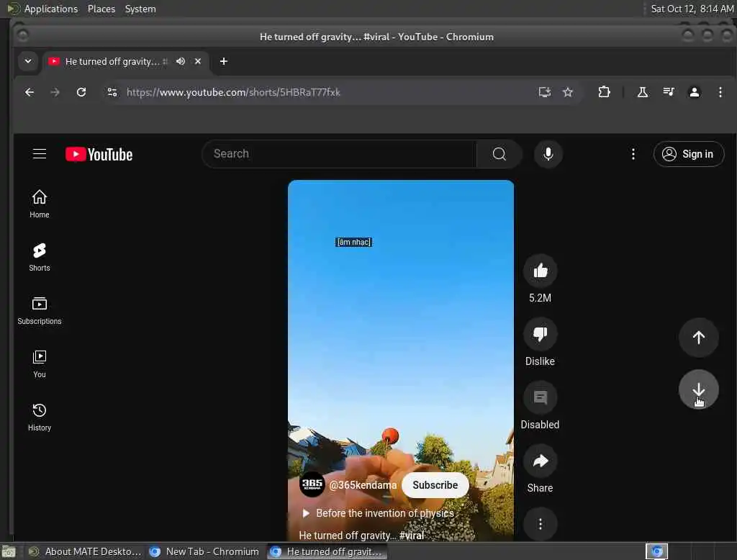Viewport: 737px width, 560px height.
Task: Open the @365kendama channel link
Action: (x=363, y=484)
